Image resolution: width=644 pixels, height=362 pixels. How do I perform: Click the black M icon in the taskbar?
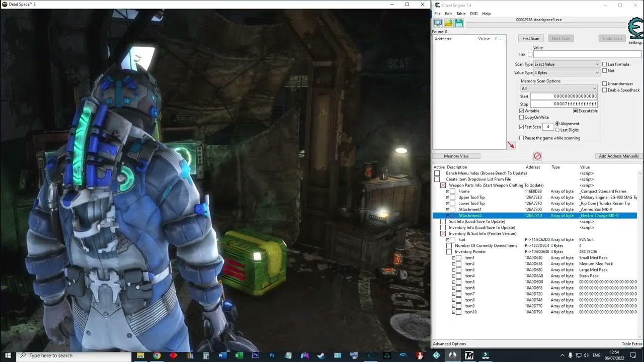(469, 355)
